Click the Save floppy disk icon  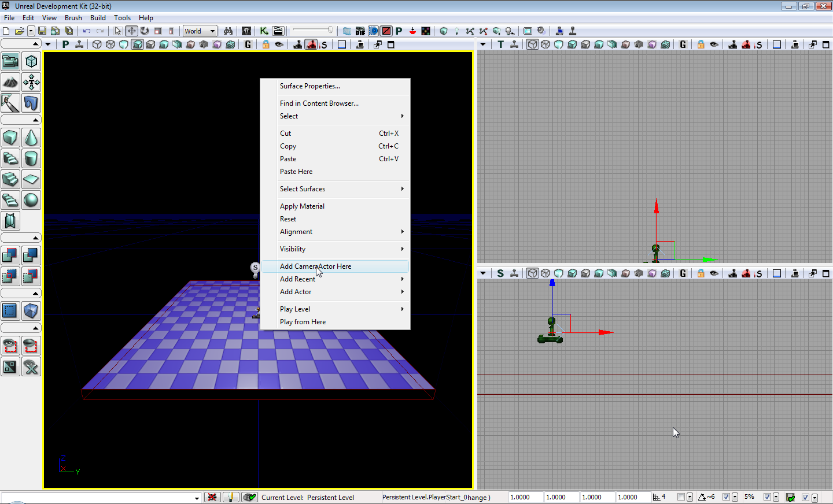tap(42, 31)
